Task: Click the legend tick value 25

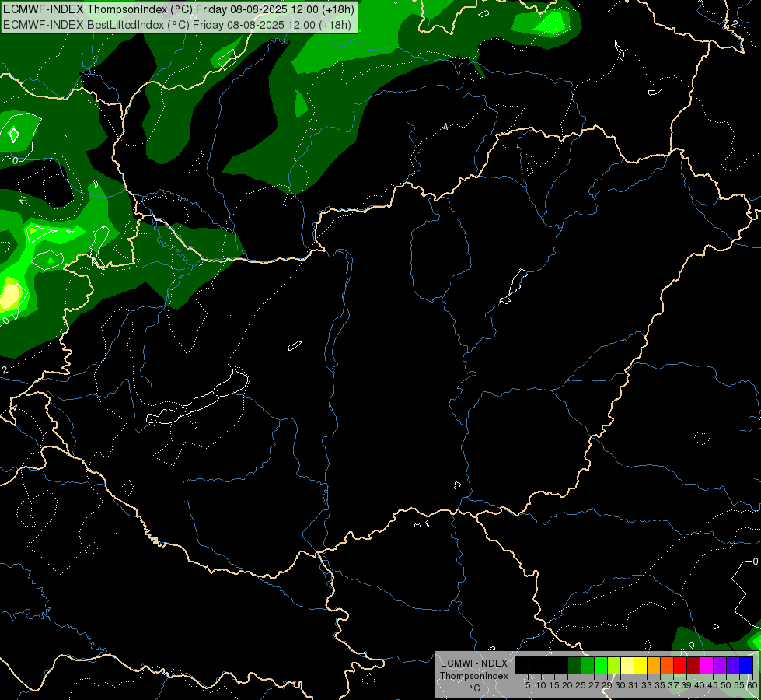Action: (x=581, y=685)
